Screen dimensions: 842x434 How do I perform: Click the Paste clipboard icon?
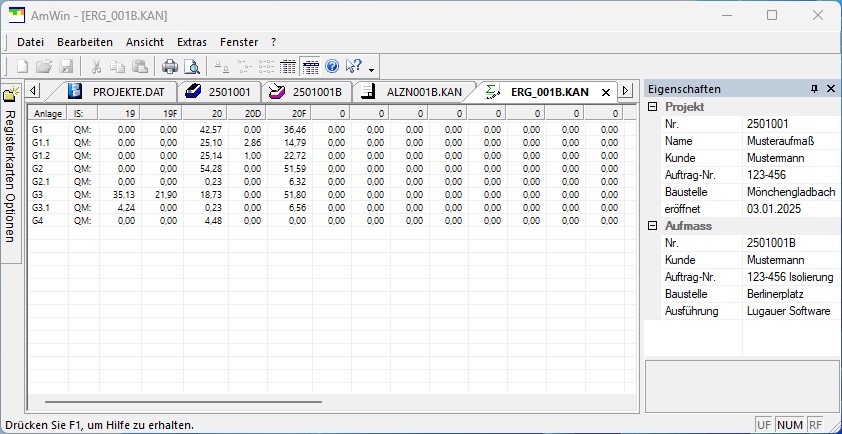(139, 67)
